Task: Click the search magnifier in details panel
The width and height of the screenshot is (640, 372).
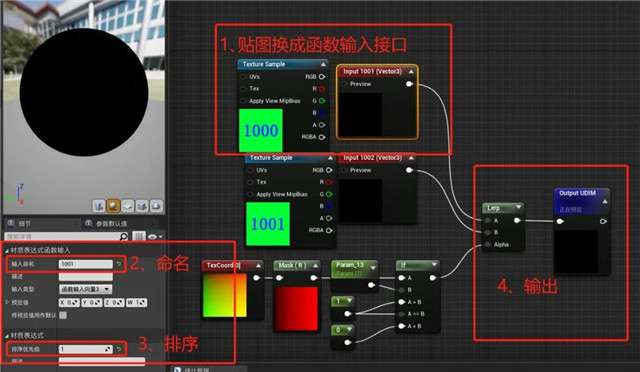Action: click(x=124, y=236)
